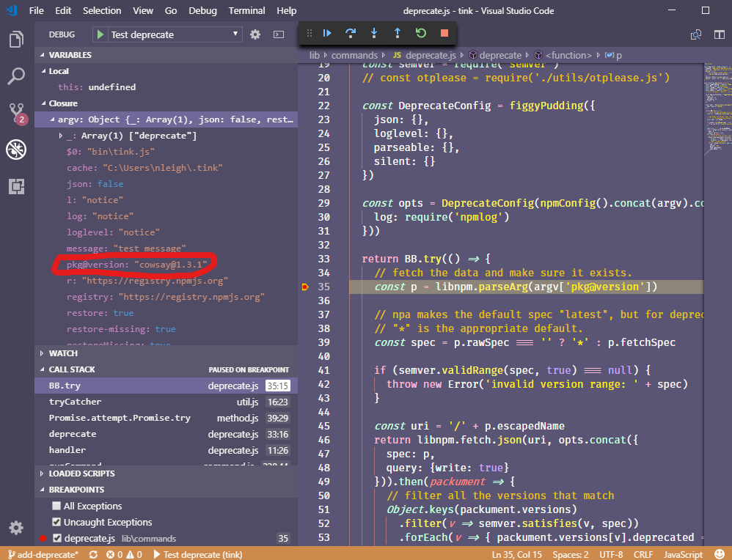
Task: Enable the All Exceptions breakpoint checkbox
Action: point(56,506)
